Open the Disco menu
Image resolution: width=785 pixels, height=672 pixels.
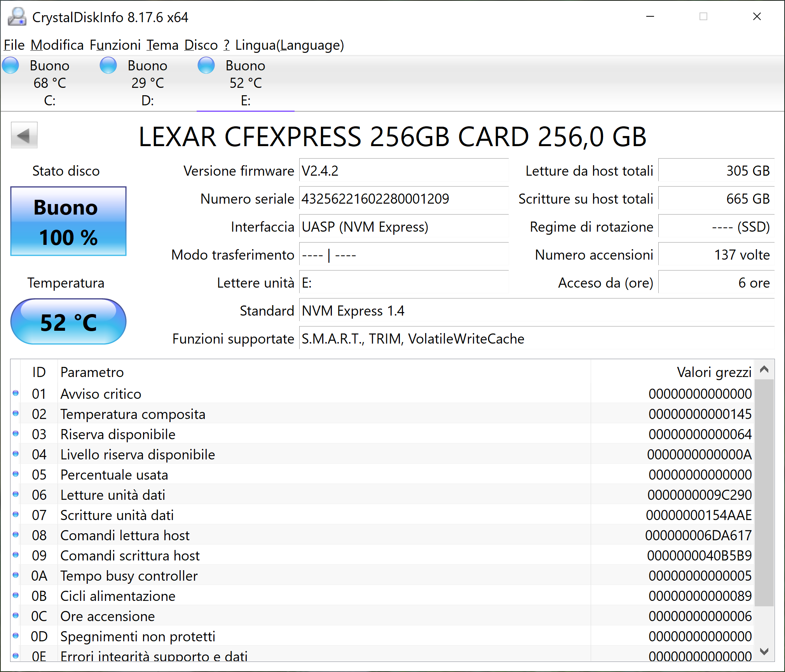[x=201, y=45]
